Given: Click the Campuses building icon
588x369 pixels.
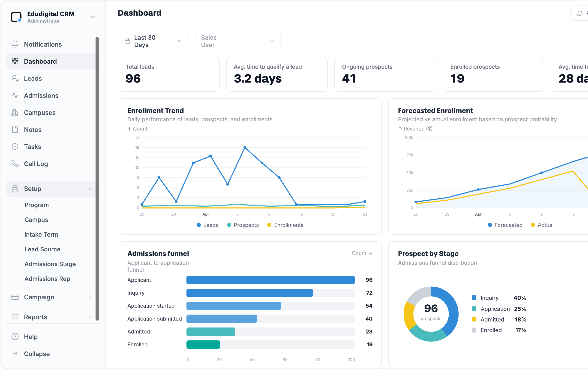Looking at the screenshot, I should (15, 113).
